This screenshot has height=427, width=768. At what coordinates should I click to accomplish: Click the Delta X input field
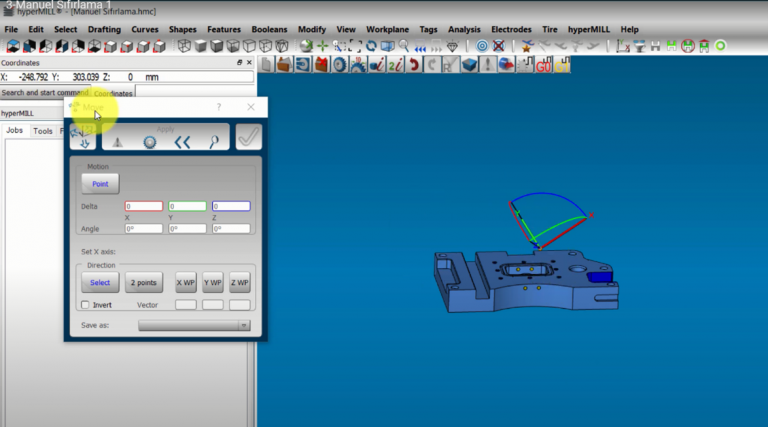[x=143, y=206]
